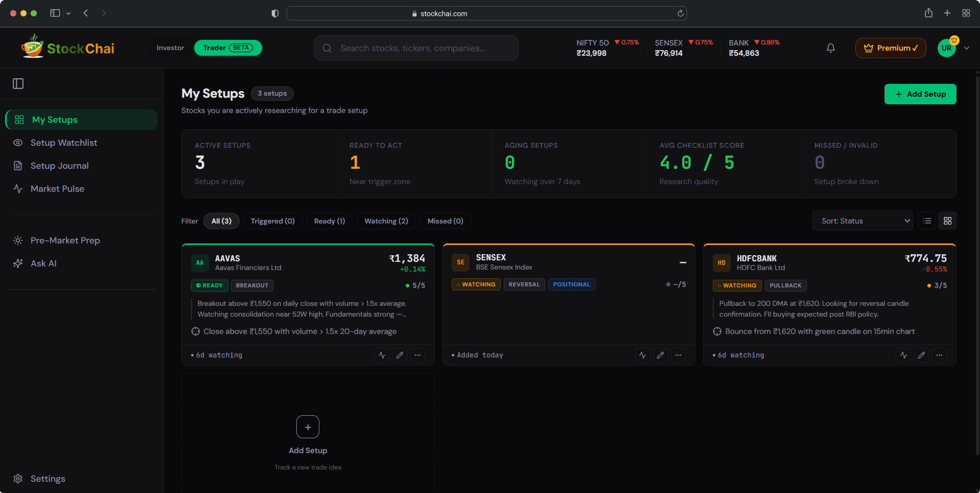This screenshot has height=493, width=980.
Task: Click the browser share icon
Action: tap(928, 13)
